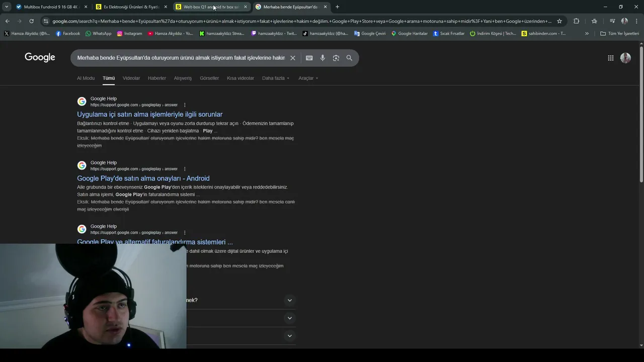Open Tüm Yer İşaretleri folder
Image resolution: width=644 pixels, height=362 pixels.
[619, 34]
